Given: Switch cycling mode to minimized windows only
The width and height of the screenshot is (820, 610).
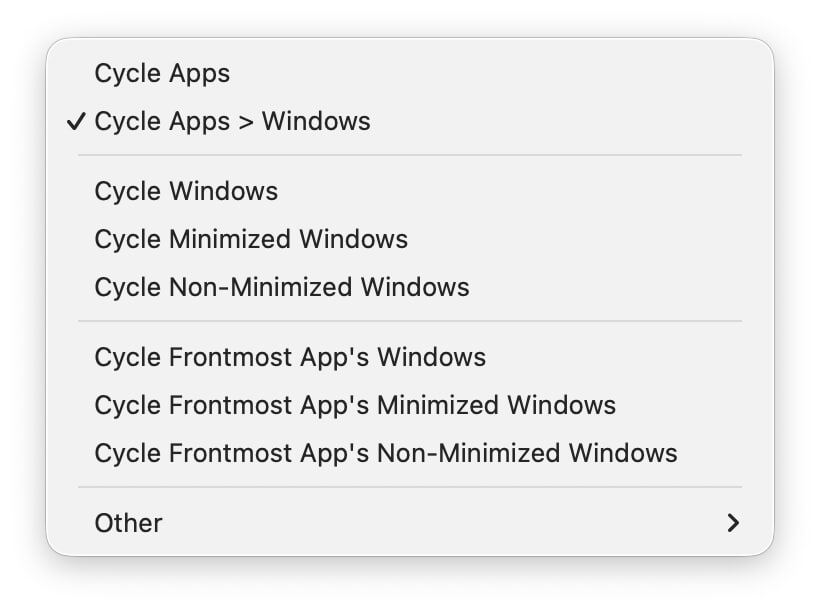Looking at the screenshot, I should click(250, 239).
